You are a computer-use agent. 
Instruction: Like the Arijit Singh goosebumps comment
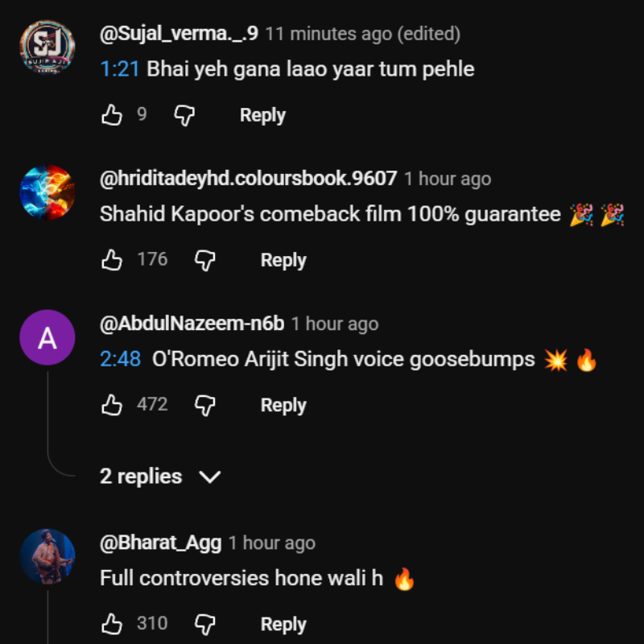tap(111, 405)
